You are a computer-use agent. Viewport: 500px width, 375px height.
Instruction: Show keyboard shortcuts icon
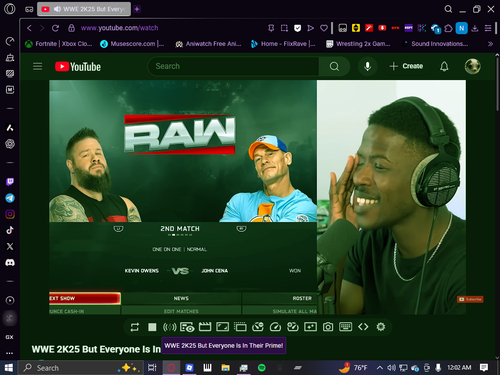(345, 326)
